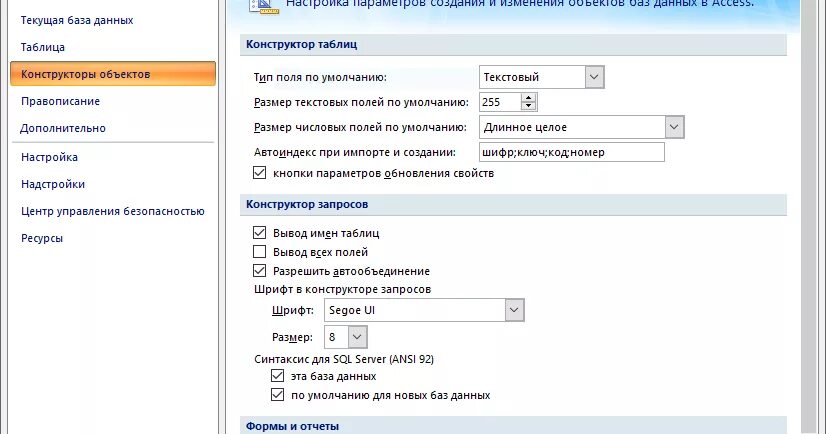Enable 'Вывод всех полей' checkbox

(x=259, y=252)
